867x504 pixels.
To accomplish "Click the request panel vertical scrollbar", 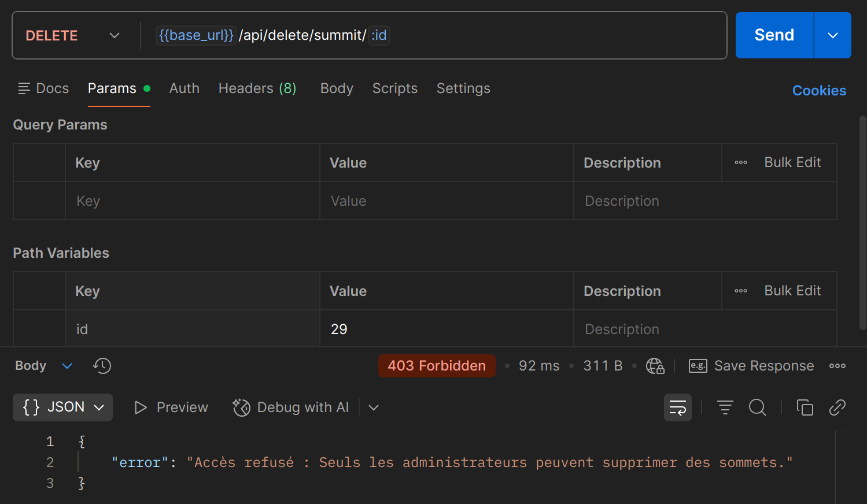I will tap(862, 223).
